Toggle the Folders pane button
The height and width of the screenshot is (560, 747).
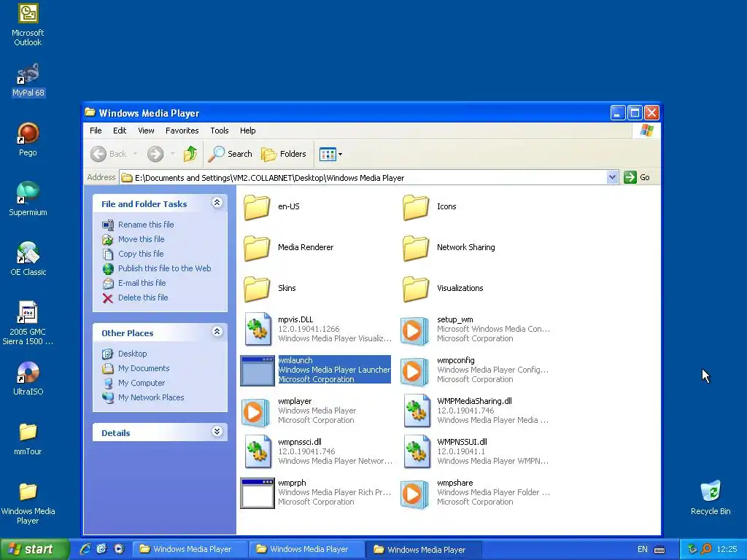pos(284,154)
